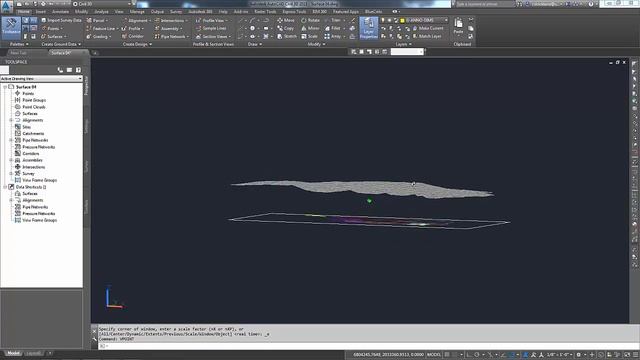640x360 pixels.
Task: Expand the Create Ground Data panel
Action: 61,44
